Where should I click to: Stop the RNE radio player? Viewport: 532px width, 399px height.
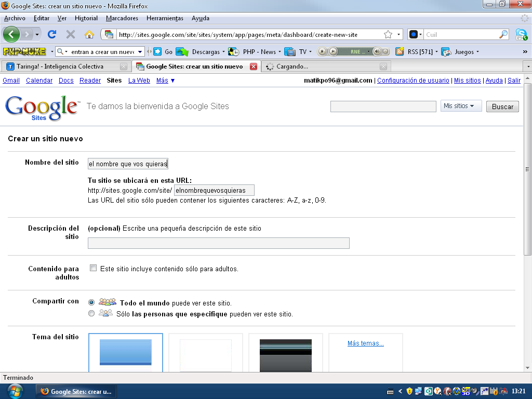[x=322, y=51]
